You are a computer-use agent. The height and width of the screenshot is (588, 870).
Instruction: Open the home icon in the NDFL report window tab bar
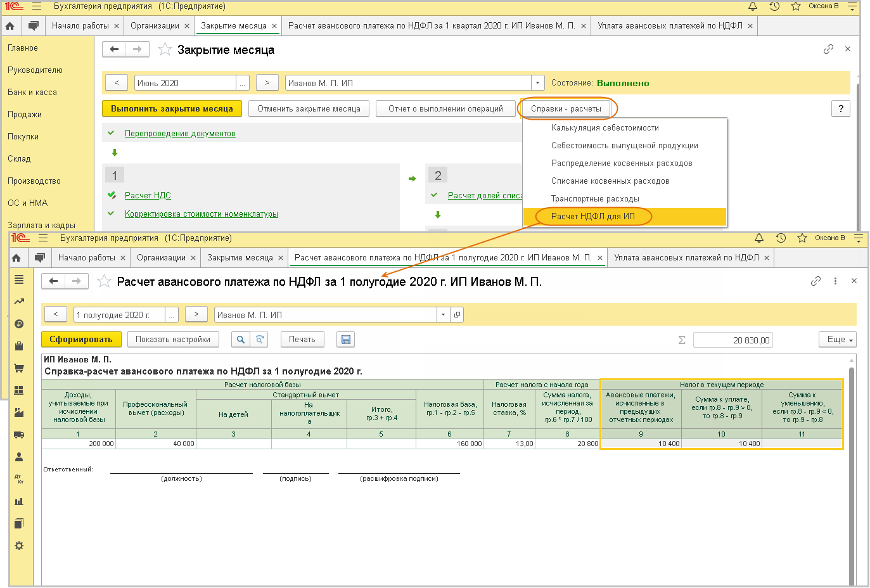(x=16, y=258)
